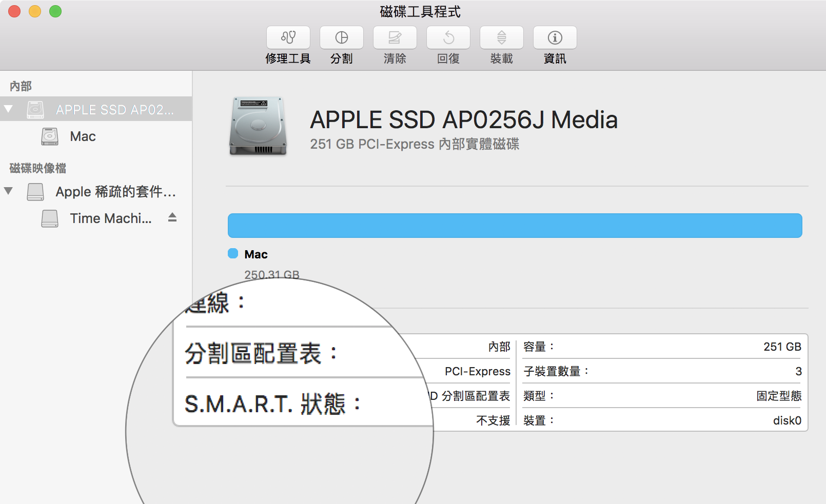Collapse the Apple sparse bundle disclosure triangle
Viewport: 826px width, 504px height.
point(8,191)
